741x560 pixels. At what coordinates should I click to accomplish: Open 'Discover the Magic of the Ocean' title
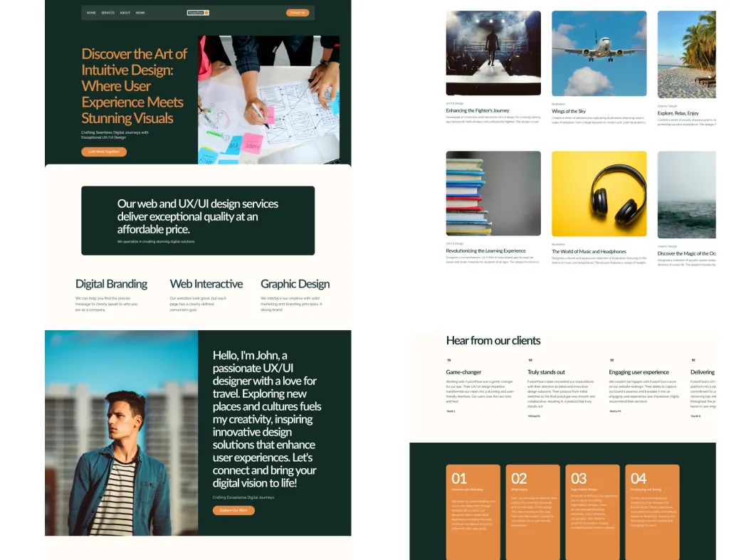(x=687, y=254)
